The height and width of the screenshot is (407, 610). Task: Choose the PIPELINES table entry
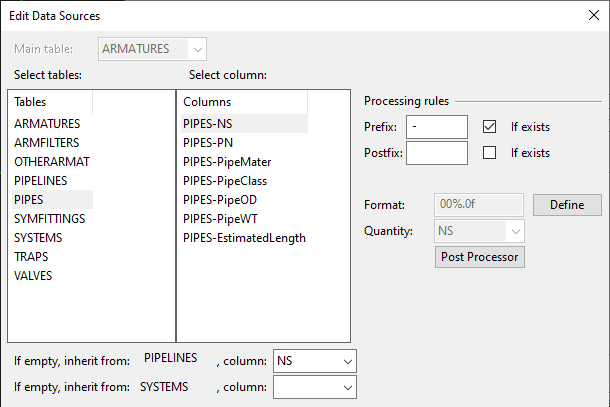(42, 181)
